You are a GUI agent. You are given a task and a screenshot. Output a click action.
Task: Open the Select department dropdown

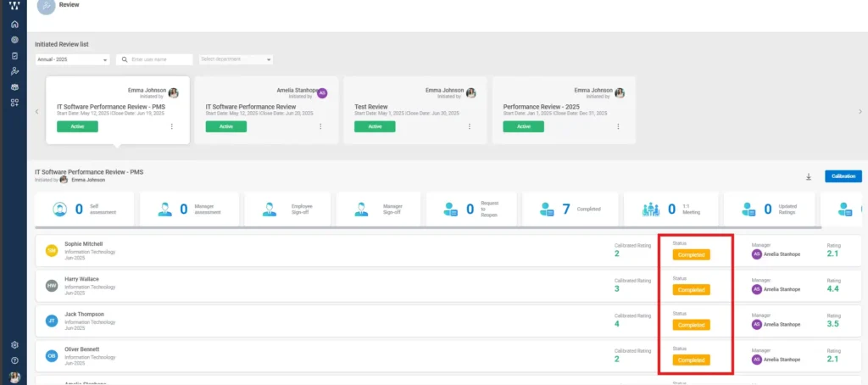click(236, 59)
